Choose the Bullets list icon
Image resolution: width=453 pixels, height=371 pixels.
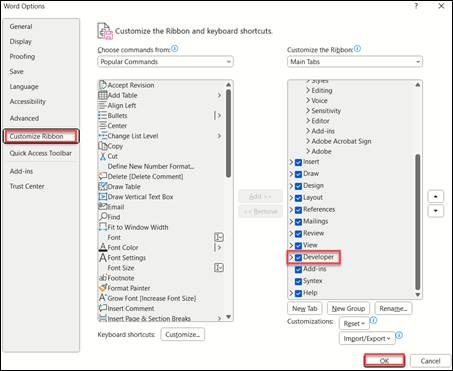pyautogui.click(x=103, y=116)
